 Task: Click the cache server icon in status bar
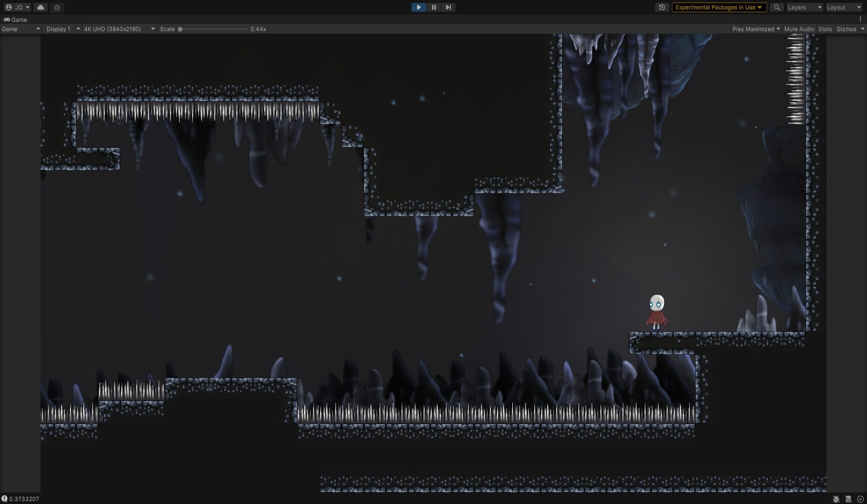click(848, 499)
